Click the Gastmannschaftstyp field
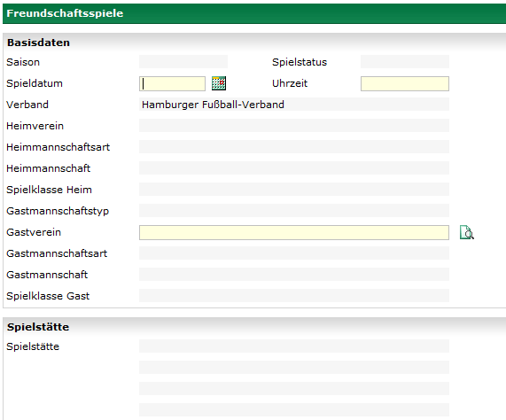506x420 pixels. 294,211
